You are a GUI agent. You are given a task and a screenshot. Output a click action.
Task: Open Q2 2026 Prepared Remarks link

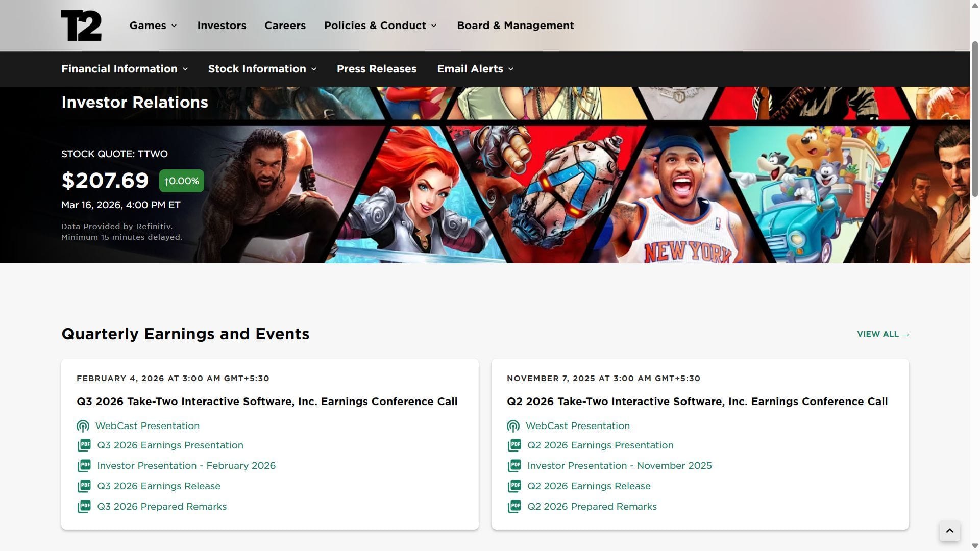[x=592, y=507]
